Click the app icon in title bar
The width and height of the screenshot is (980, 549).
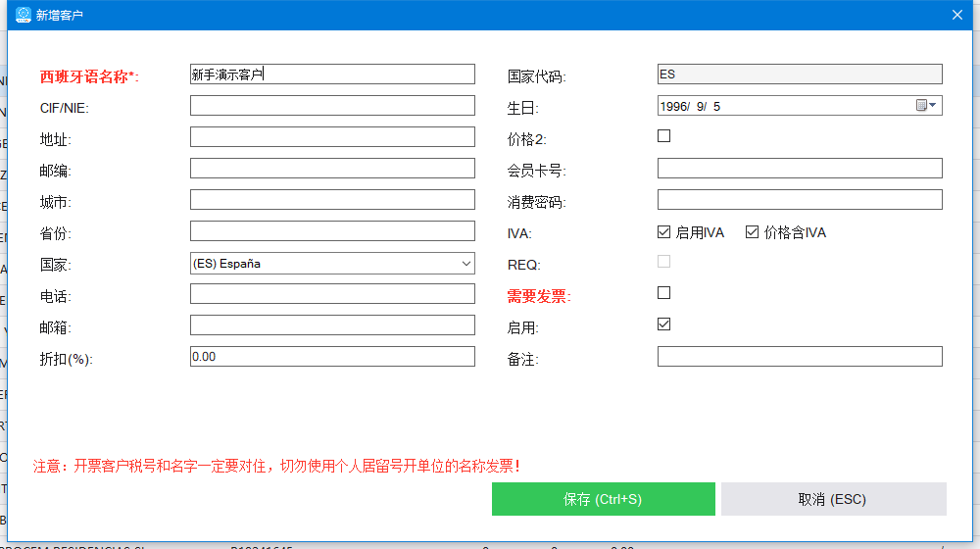24,15
